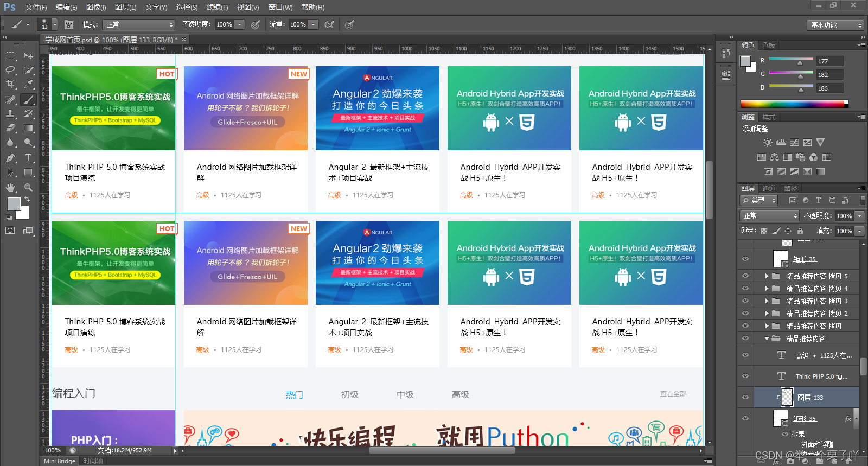Open the 滤镜(T) menu
Image resolution: width=868 pixels, height=466 pixels.
pyautogui.click(x=218, y=7)
